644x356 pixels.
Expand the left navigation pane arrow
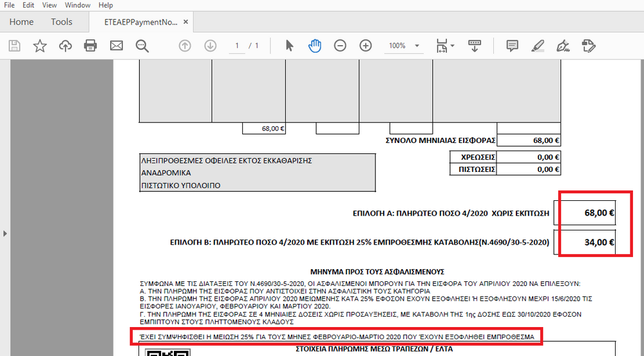coord(5,233)
